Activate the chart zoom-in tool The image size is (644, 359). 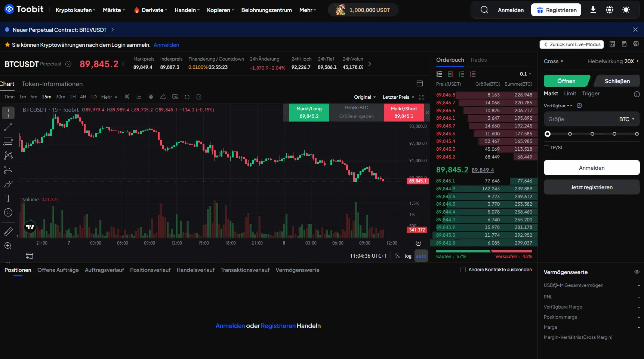[8, 246]
